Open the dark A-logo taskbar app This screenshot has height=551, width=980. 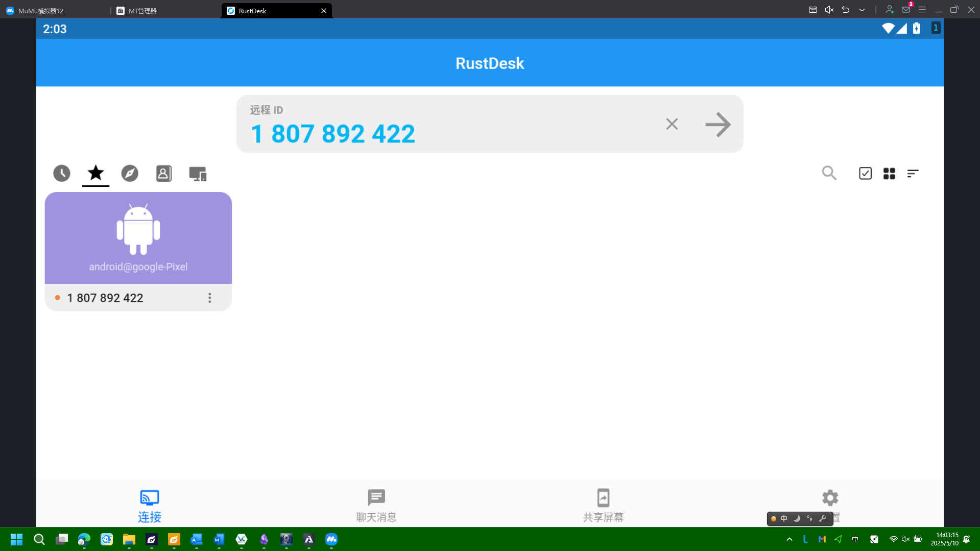pyautogui.click(x=309, y=539)
